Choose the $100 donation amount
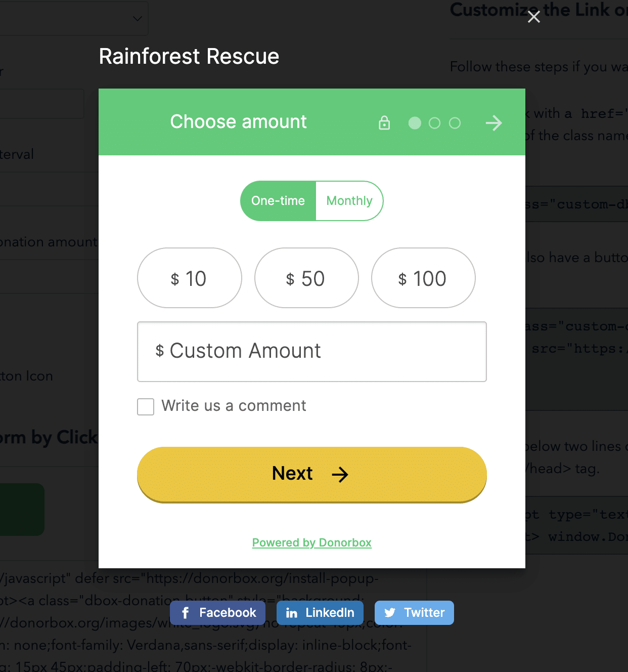The height and width of the screenshot is (672, 628). pyautogui.click(x=423, y=278)
